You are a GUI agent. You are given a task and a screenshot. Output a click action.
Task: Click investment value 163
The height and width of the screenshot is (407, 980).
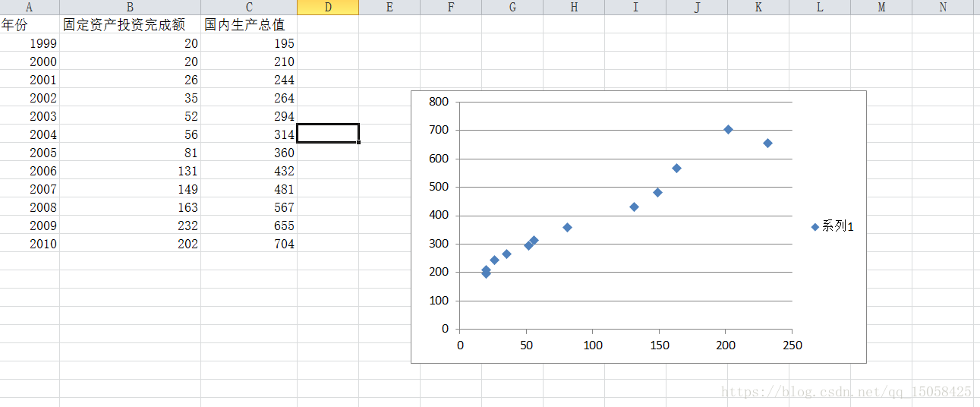tap(130, 207)
